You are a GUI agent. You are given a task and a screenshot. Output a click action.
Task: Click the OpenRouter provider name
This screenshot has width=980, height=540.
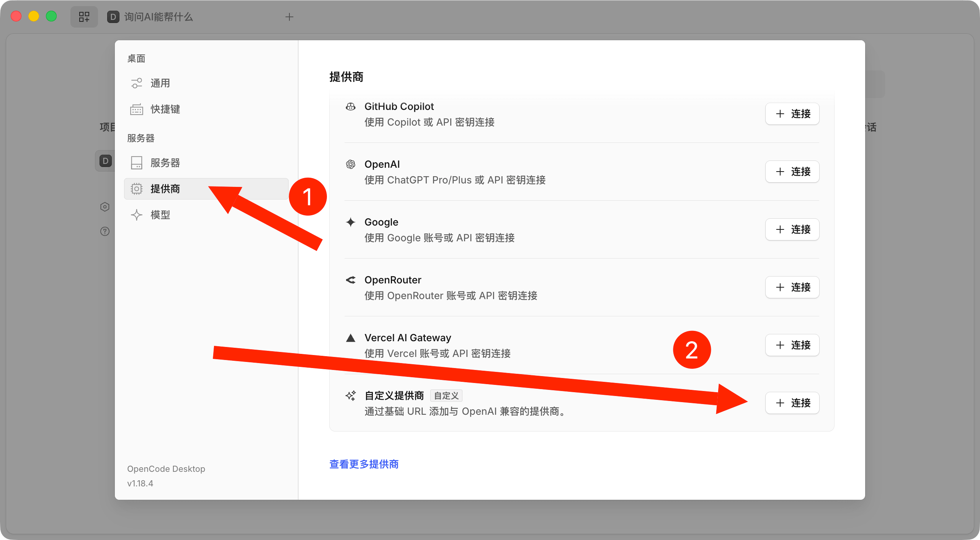point(393,280)
